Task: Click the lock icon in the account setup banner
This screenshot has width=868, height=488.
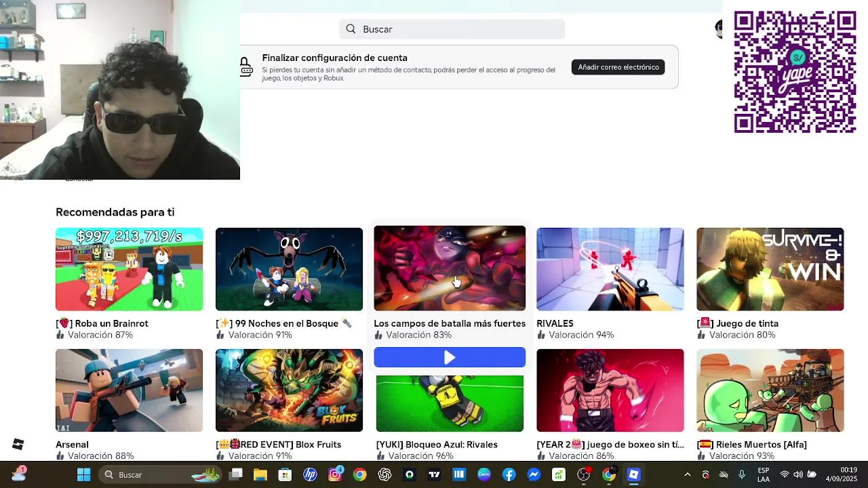Action: (x=245, y=67)
